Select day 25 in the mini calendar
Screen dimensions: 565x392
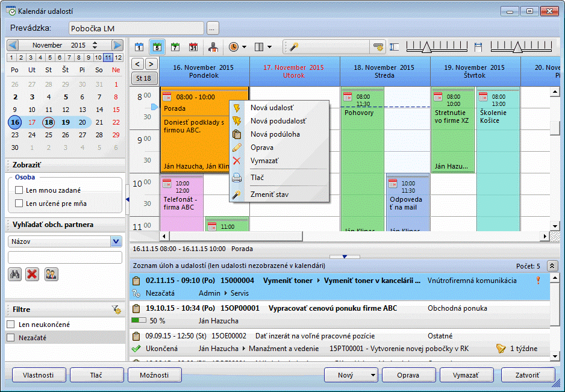pos(49,135)
